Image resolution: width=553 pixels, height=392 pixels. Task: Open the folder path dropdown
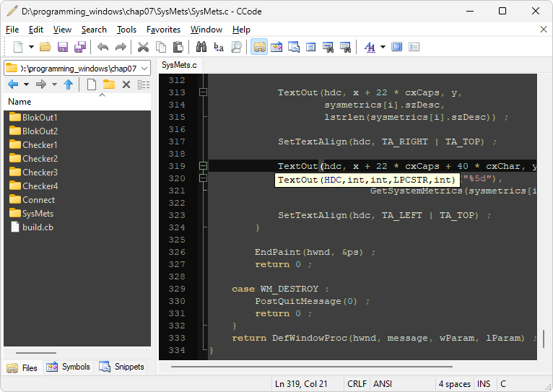pyautogui.click(x=144, y=69)
